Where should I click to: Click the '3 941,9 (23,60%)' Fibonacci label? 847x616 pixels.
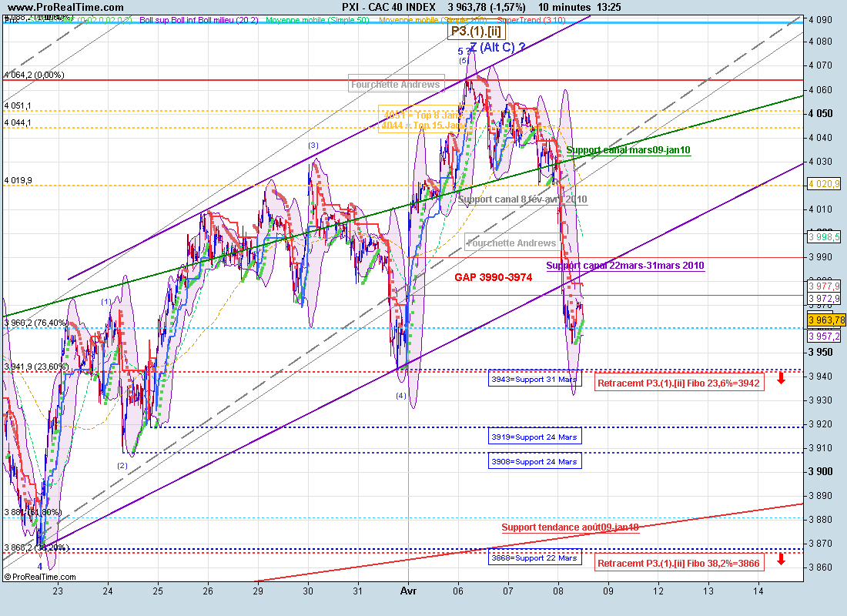36,367
